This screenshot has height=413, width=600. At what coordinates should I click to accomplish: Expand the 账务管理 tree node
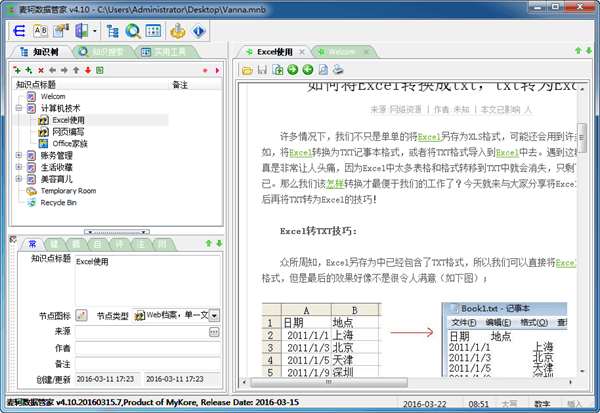coord(19,156)
